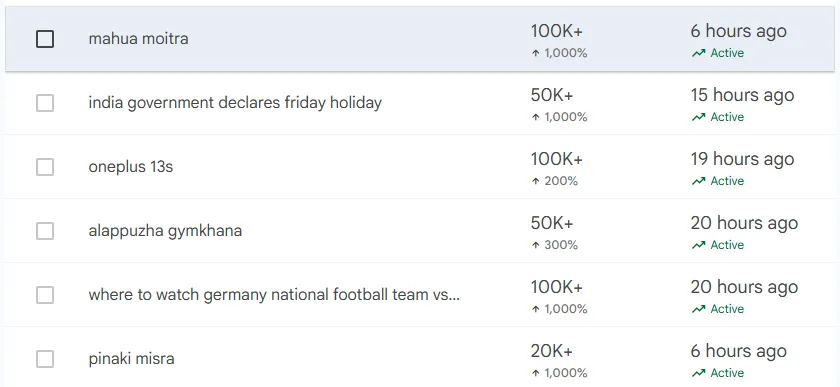Image resolution: width=840 pixels, height=387 pixels.
Task: Check the oneplus 13s row checkbox
Action: 45,167
